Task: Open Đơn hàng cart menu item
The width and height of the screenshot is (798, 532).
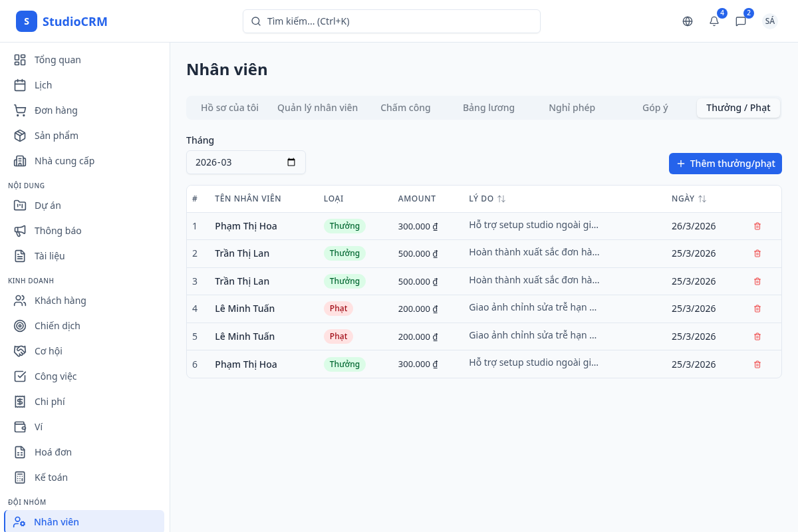Action: pyautogui.click(x=56, y=110)
